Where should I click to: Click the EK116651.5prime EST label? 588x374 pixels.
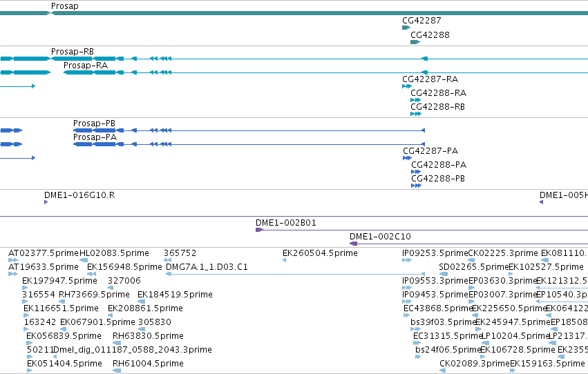pos(61,308)
